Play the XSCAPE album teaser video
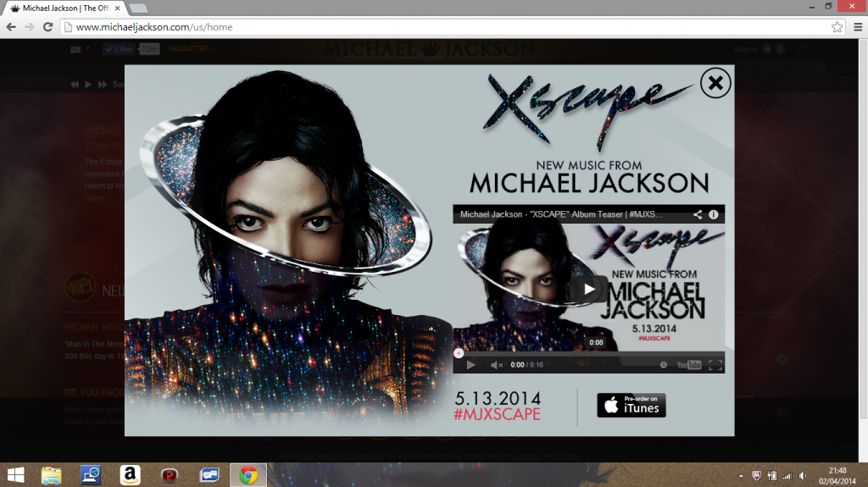 (588, 288)
